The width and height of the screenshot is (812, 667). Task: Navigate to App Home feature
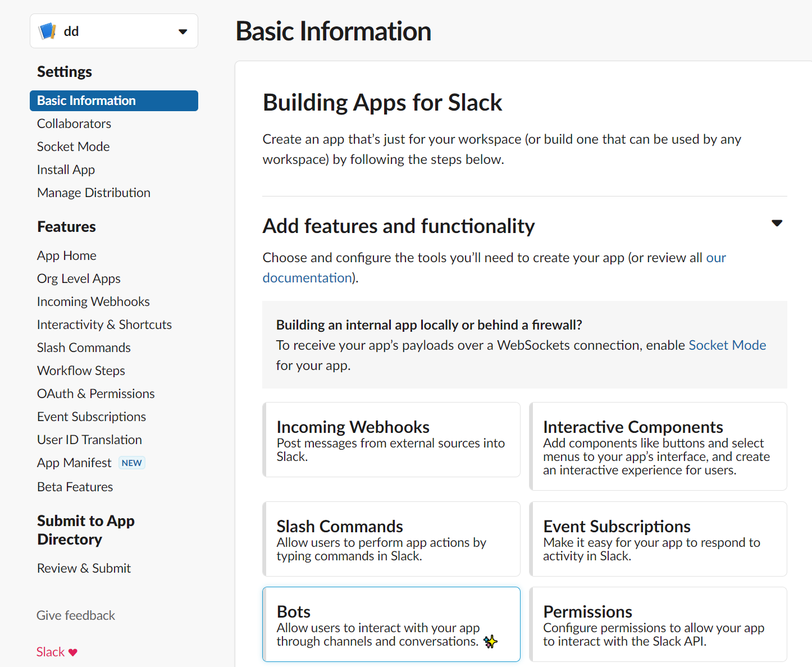tap(67, 255)
